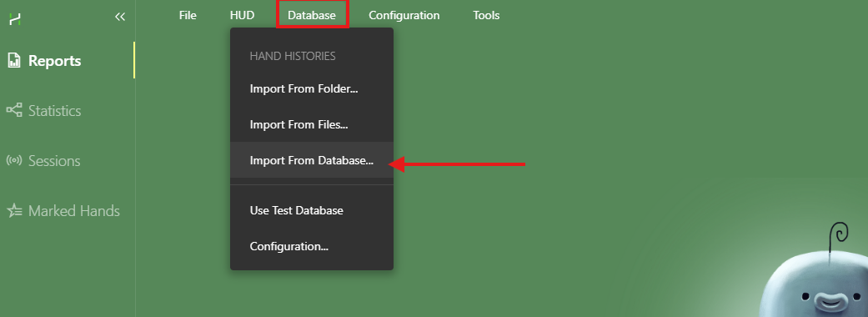This screenshot has height=317, width=868.
Task: Select Use Test Database
Action: [312, 210]
